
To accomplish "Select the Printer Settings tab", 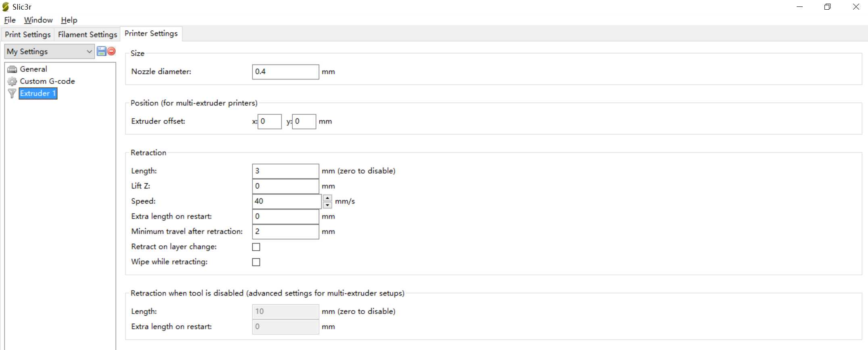I will point(151,34).
